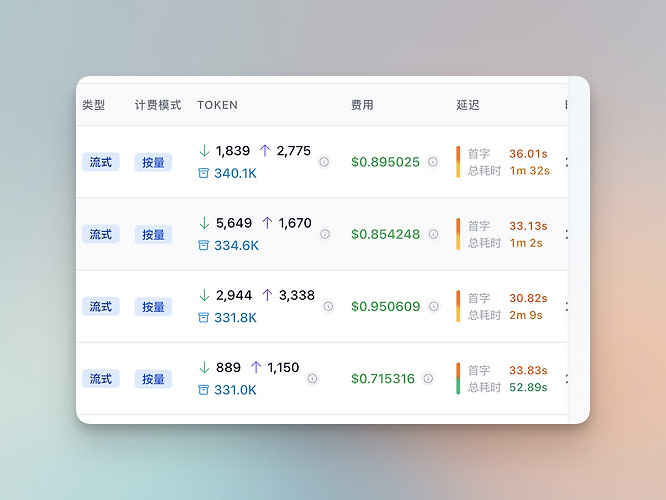Click cost value $0.895025
The height and width of the screenshot is (500, 666).
point(385,162)
